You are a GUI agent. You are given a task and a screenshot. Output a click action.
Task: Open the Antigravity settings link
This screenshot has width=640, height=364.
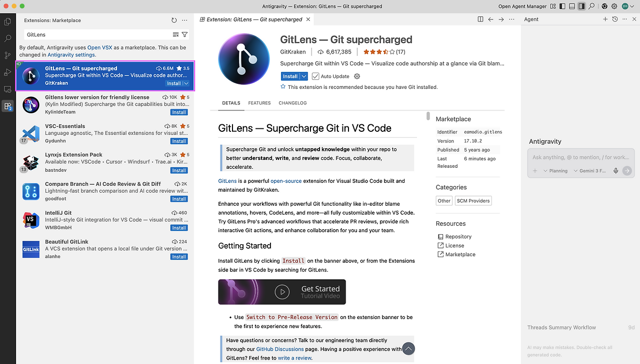tap(71, 55)
